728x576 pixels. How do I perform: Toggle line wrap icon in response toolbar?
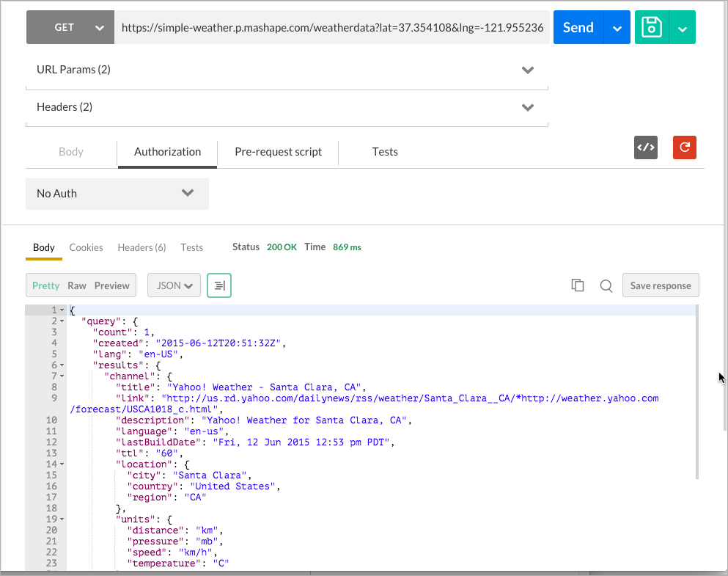click(219, 286)
